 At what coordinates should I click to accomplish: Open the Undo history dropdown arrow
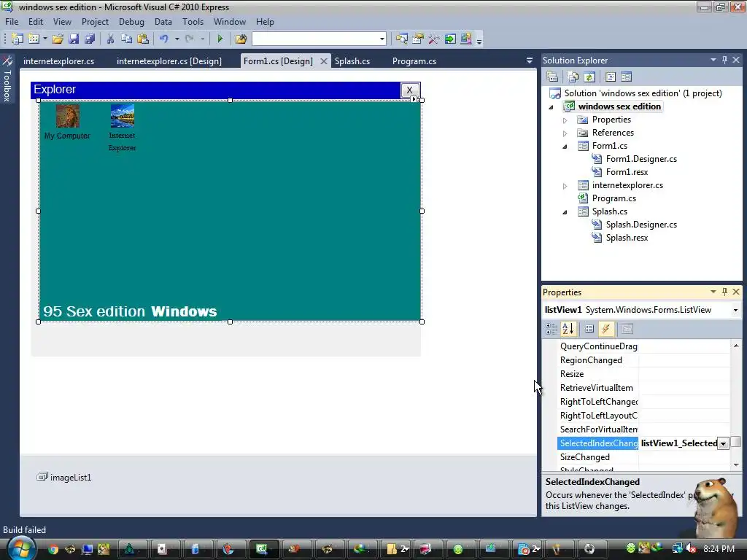177,39
